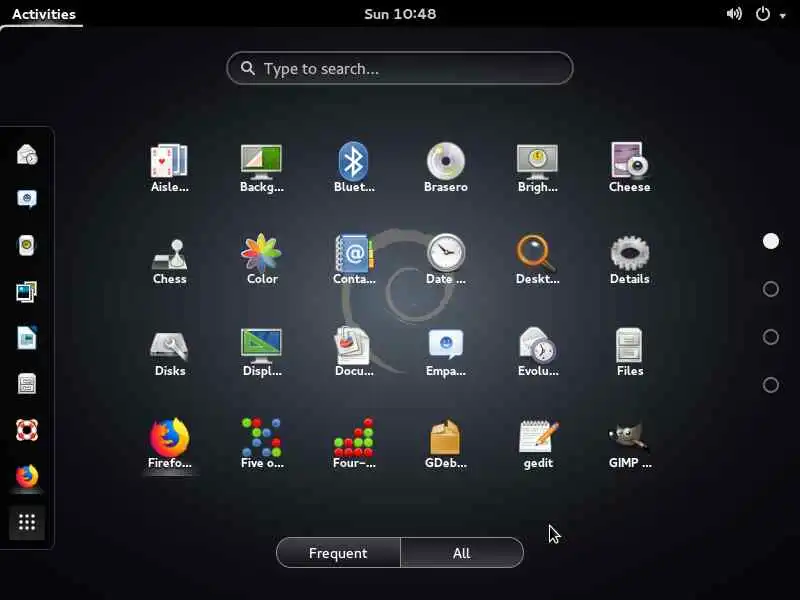The width and height of the screenshot is (800, 600).
Task: Focus the Type to search field
Action: point(399,68)
